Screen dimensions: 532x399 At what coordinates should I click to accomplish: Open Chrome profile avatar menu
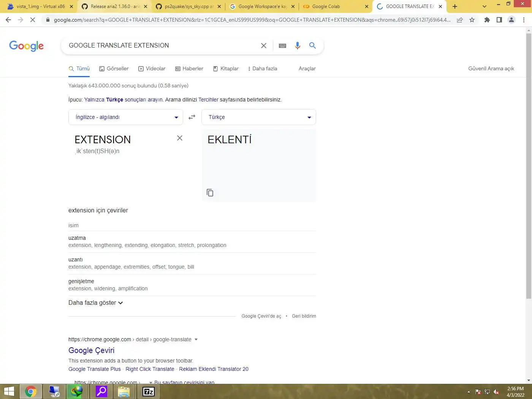click(511, 20)
